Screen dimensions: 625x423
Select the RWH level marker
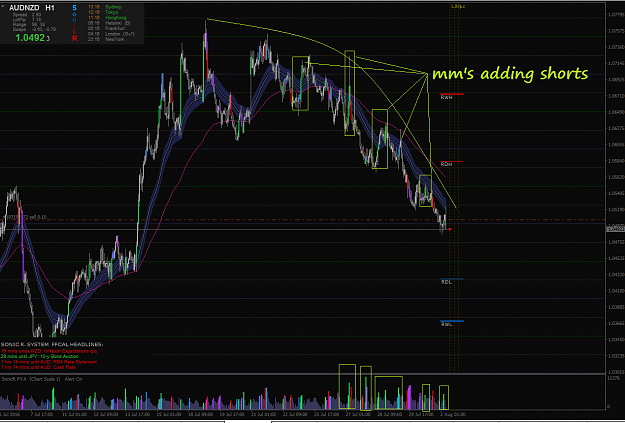452,96
